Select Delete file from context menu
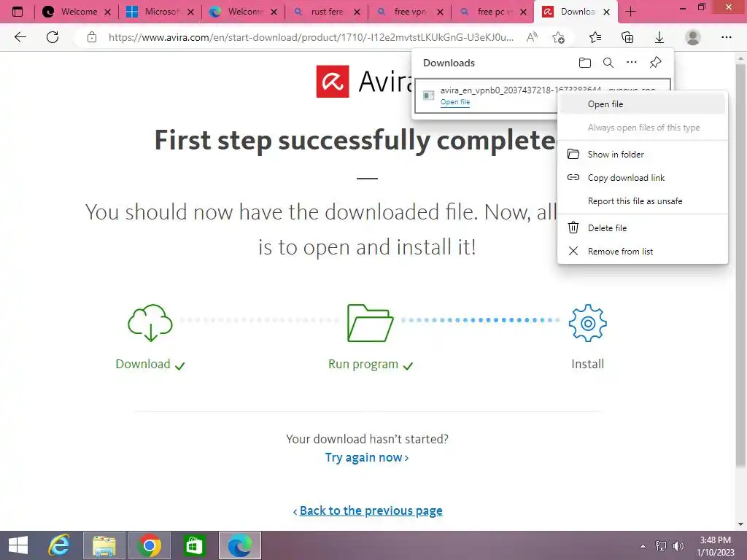The height and width of the screenshot is (560, 747). click(x=642, y=227)
